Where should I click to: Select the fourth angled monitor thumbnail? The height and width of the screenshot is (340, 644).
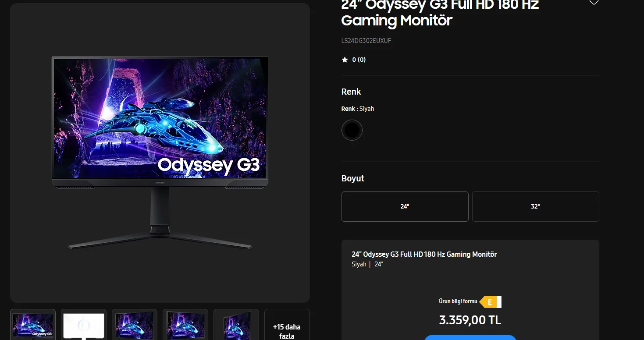(185, 325)
